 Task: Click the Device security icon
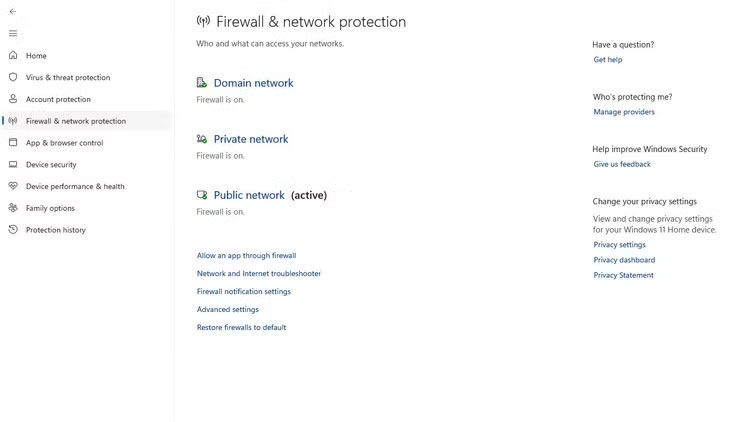pos(13,164)
